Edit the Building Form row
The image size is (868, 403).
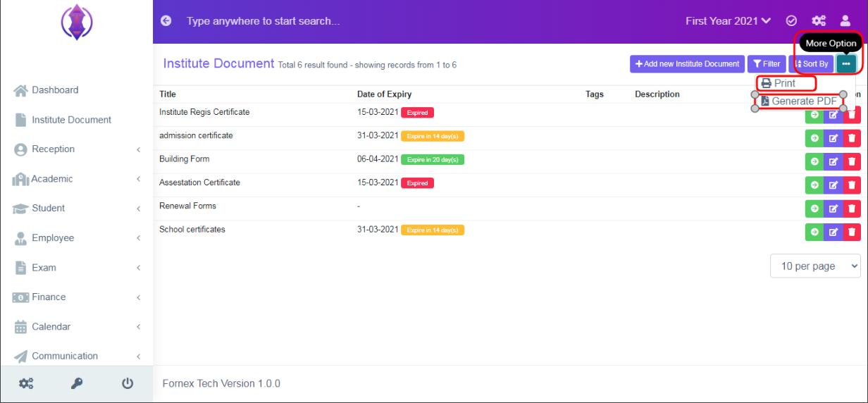coord(833,161)
